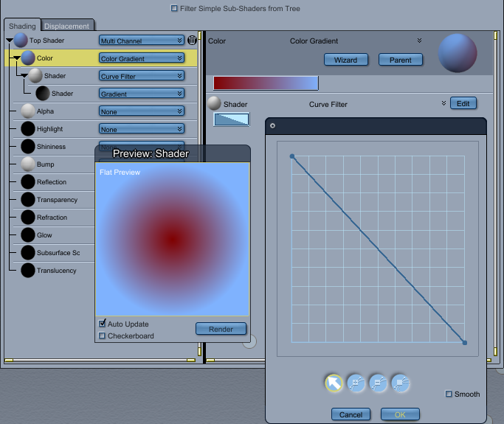Click the large shader preview sphere
The height and width of the screenshot is (424, 504).
coord(458,53)
